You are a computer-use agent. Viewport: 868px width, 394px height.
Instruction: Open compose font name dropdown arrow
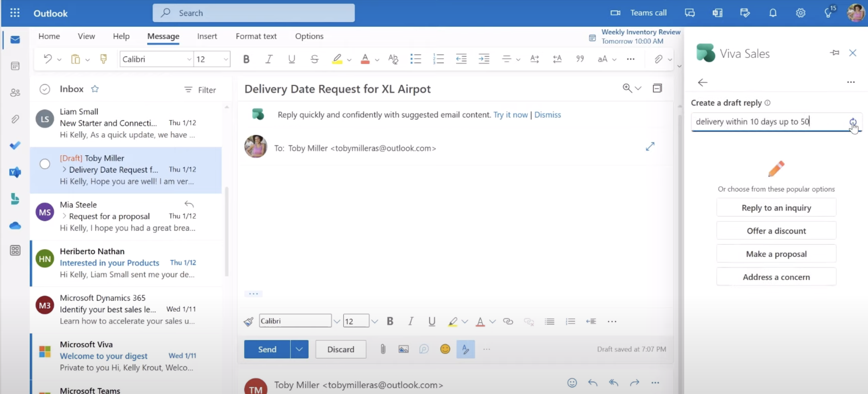pos(336,321)
